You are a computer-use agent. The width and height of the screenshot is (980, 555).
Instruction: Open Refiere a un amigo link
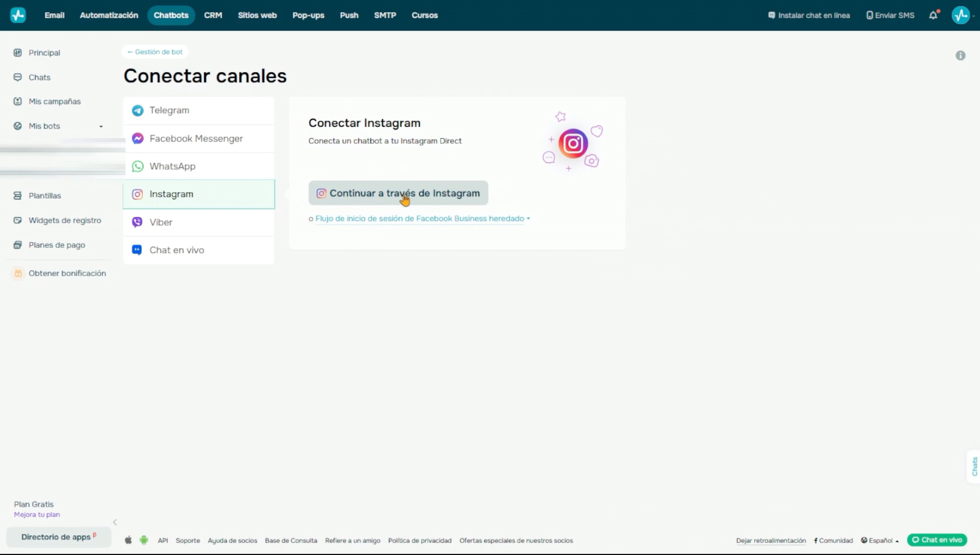pyautogui.click(x=353, y=541)
